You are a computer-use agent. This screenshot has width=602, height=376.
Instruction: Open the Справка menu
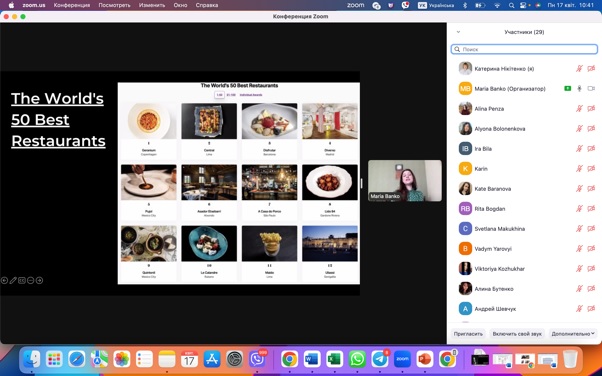207,5
